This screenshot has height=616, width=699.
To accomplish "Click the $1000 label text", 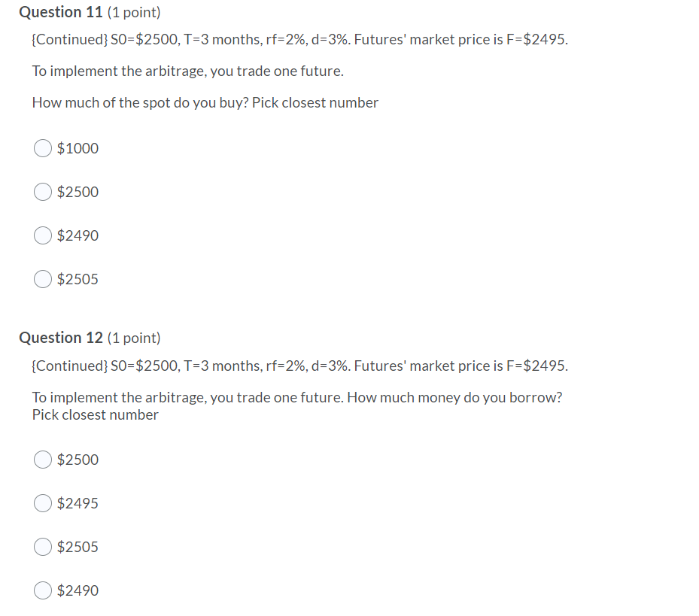I will (77, 148).
